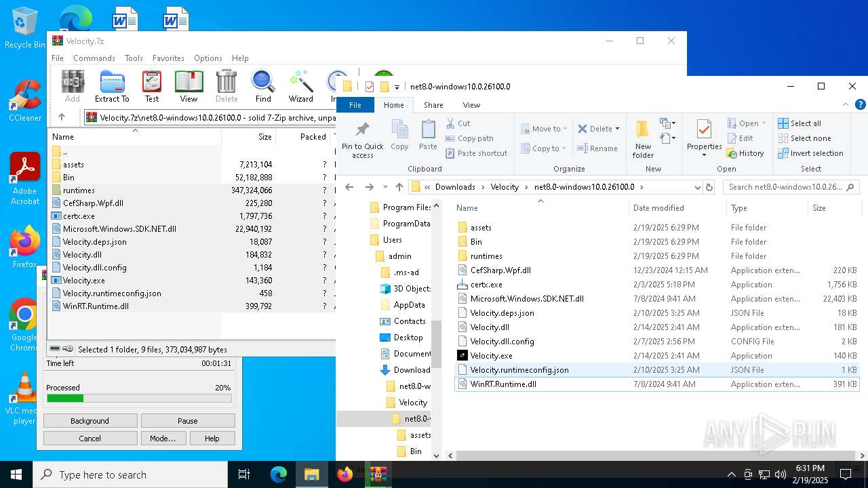
Task: Click Select all in Explorer ribbon
Action: tap(800, 123)
